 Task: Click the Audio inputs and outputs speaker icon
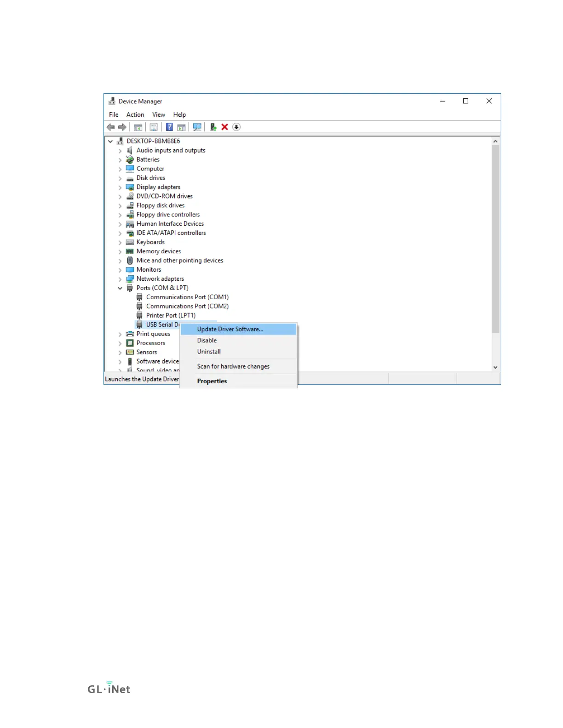130,150
